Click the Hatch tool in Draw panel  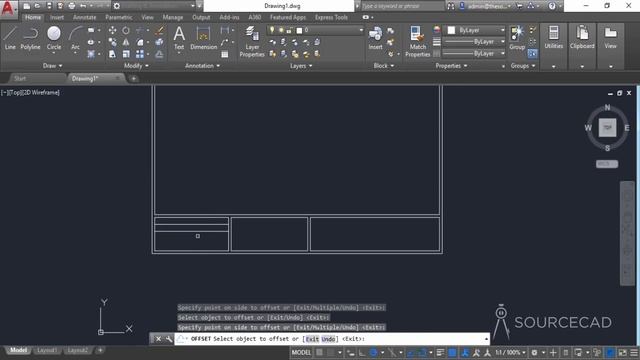[x=91, y=54]
